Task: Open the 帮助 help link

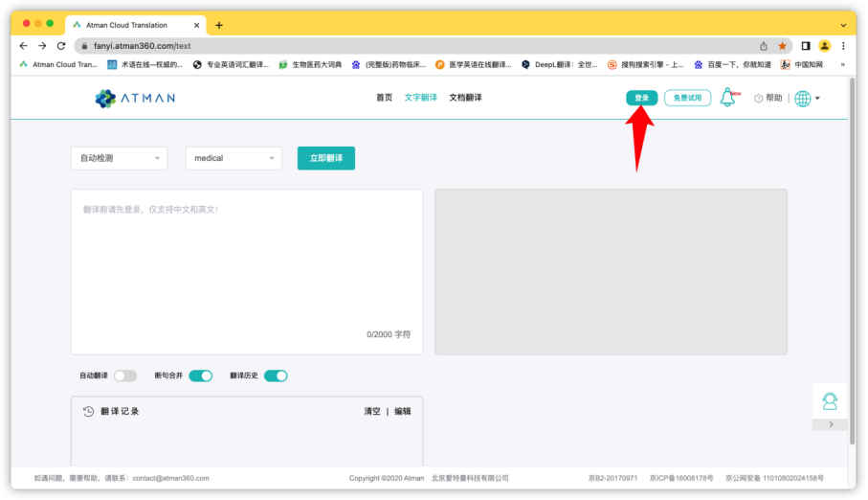Action: (x=768, y=98)
